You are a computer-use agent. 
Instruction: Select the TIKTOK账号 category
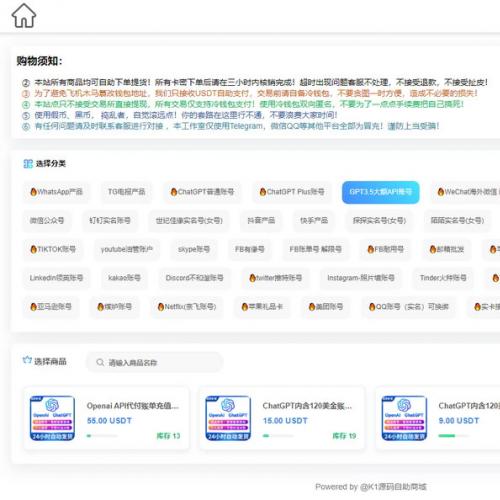click(x=53, y=249)
